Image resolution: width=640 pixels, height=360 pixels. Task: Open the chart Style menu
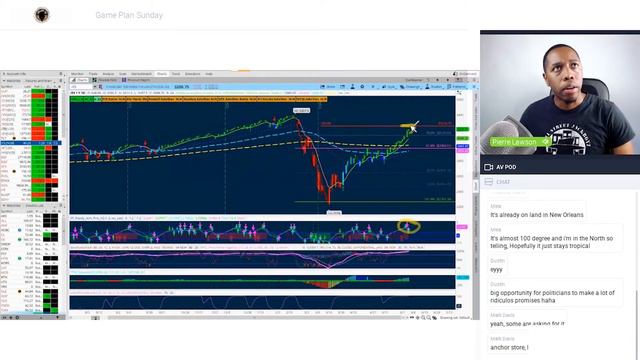click(389, 87)
